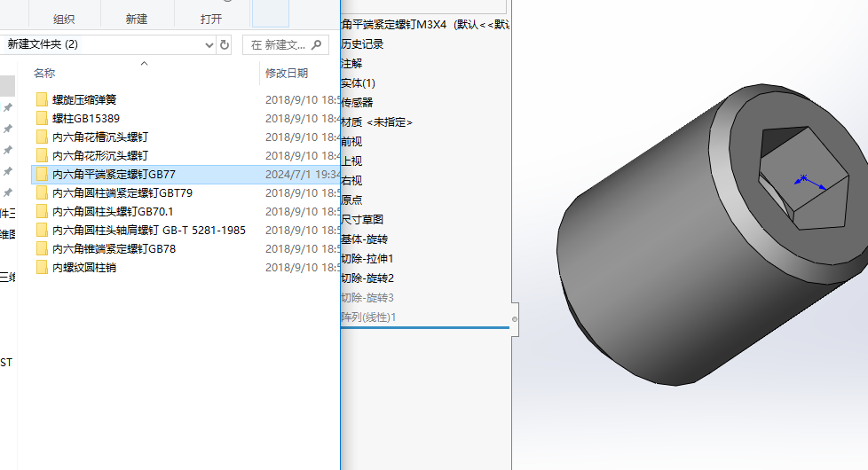Select the 右视 plane
This screenshot has height=470, width=868.
pos(351,180)
